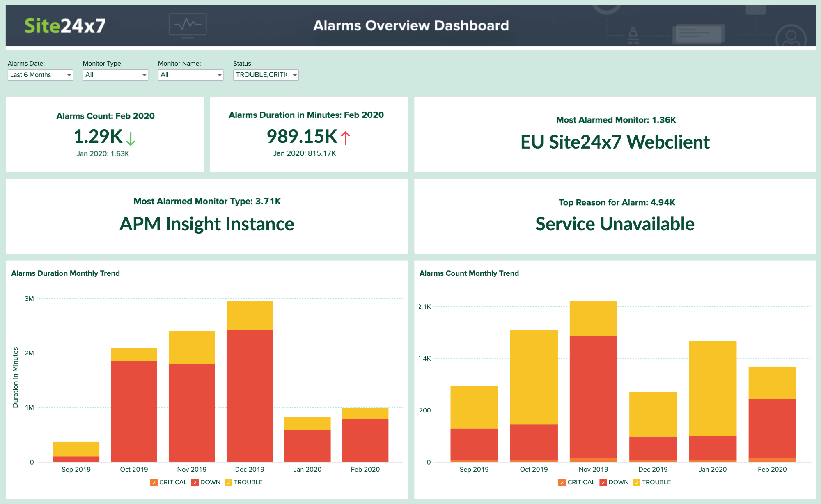
Task: Open the Monitor Type dropdown
Action: 115,75
